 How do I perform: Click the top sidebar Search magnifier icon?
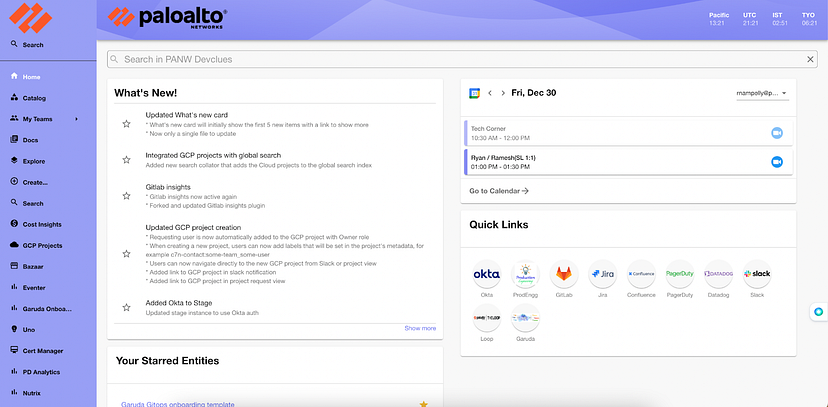click(x=14, y=44)
